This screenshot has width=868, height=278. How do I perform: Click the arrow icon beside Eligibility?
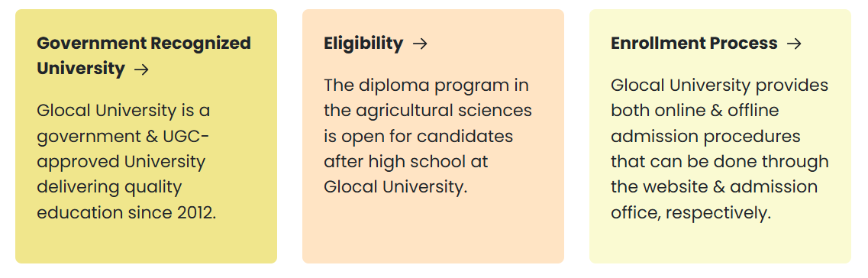pyautogui.click(x=420, y=44)
